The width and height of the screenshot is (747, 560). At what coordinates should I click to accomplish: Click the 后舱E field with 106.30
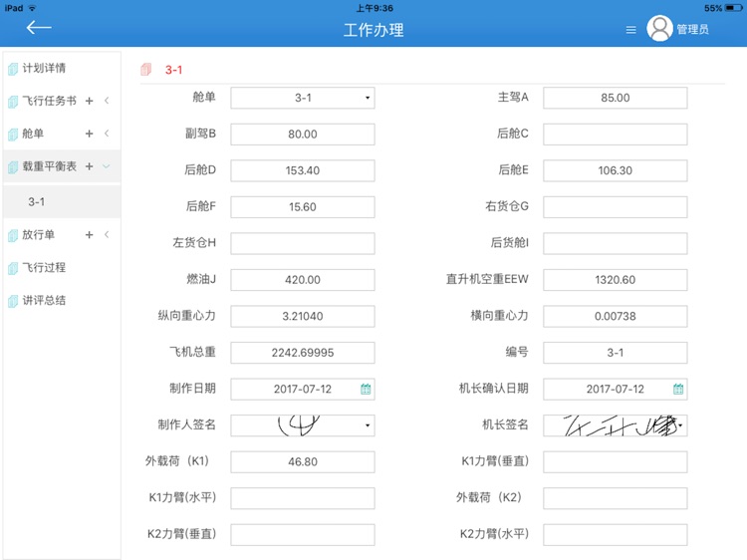pos(616,170)
